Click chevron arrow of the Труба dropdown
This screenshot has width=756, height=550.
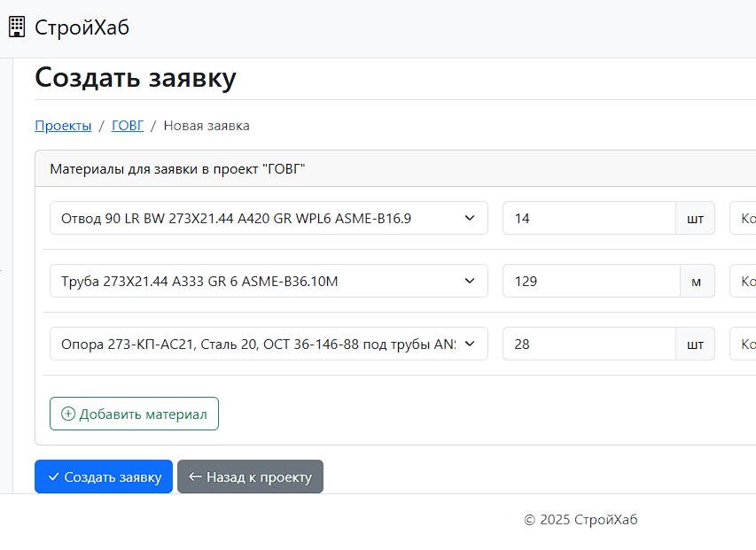(470, 281)
